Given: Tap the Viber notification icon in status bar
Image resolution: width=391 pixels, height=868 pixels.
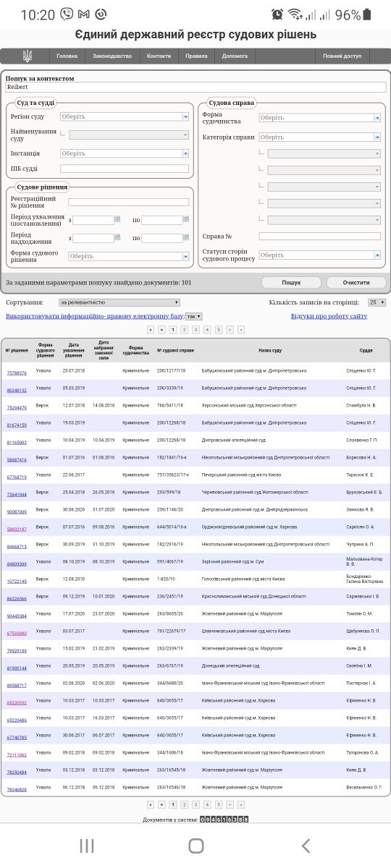Looking at the screenshot, I should click(x=67, y=14).
